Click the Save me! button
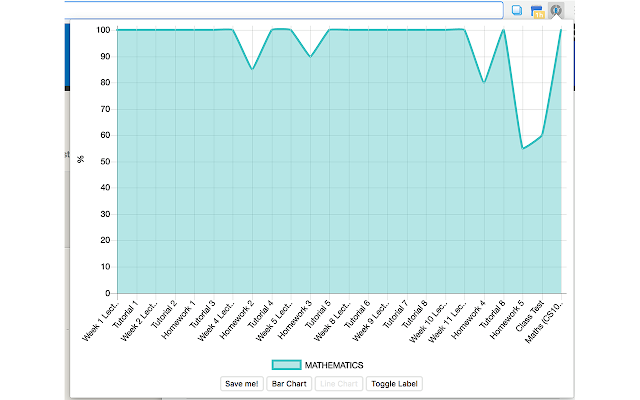The image size is (640, 400). click(x=242, y=384)
